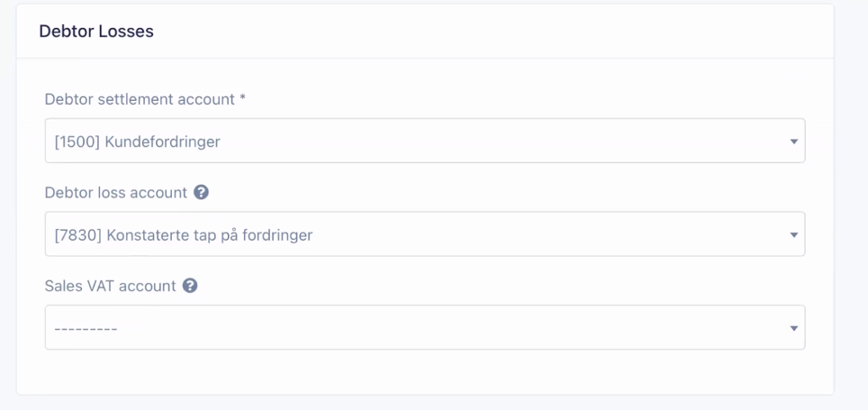This screenshot has height=411, width=868.
Task: Open the Debtor settlement account dropdown
Action: coord(424,142)
